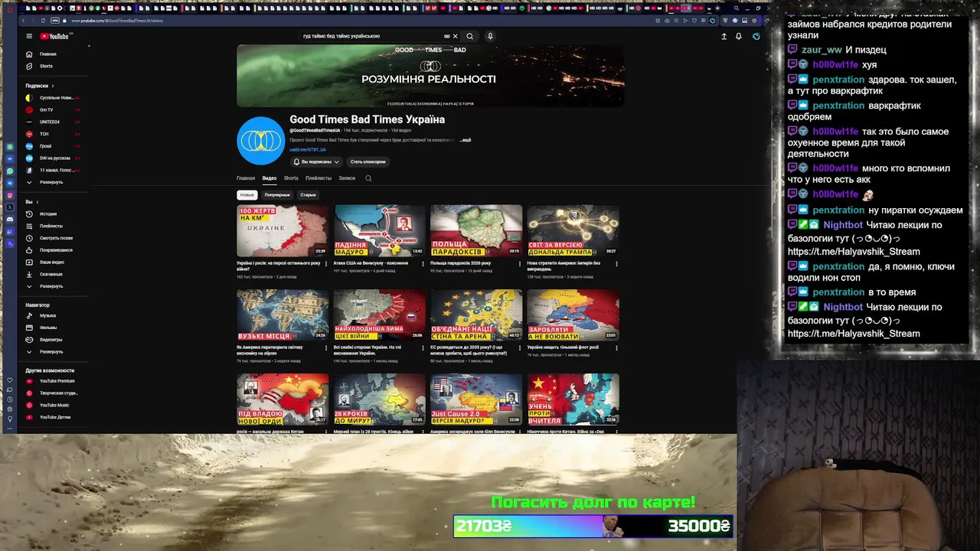Viewport: 980px width, 551px height.
Task: Switch to the channel Плейлисты tab
Action: pyautogui.click(x=318, y=178)
